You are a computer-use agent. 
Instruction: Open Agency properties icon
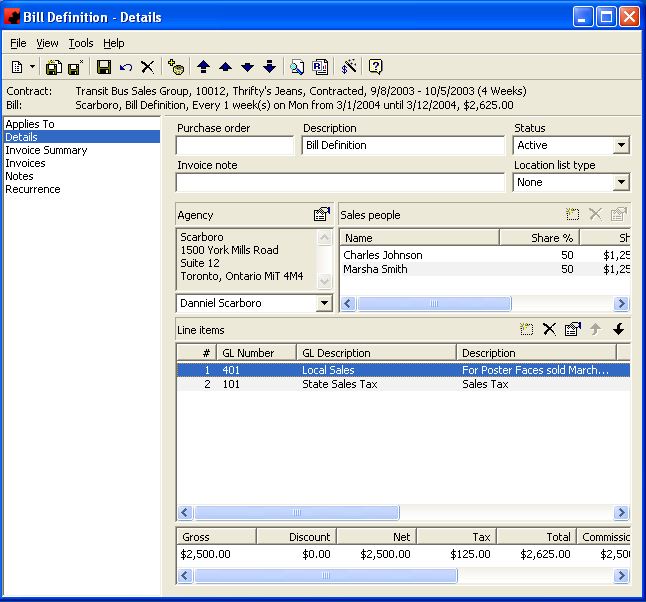[321, 215]
